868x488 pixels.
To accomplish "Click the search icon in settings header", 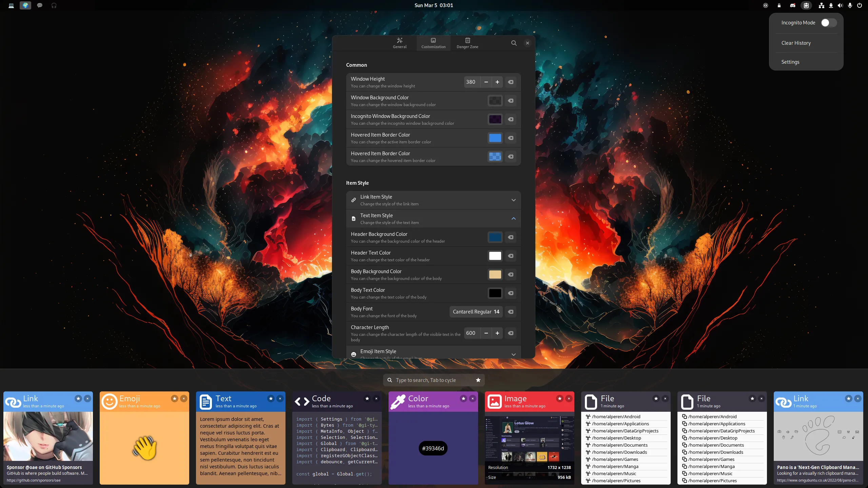I will click(514, 43).
